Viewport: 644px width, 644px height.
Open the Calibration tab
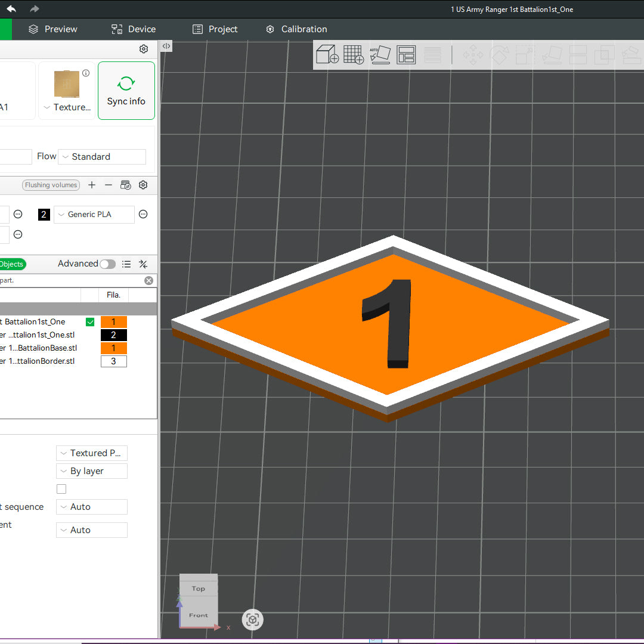(296, 29)
